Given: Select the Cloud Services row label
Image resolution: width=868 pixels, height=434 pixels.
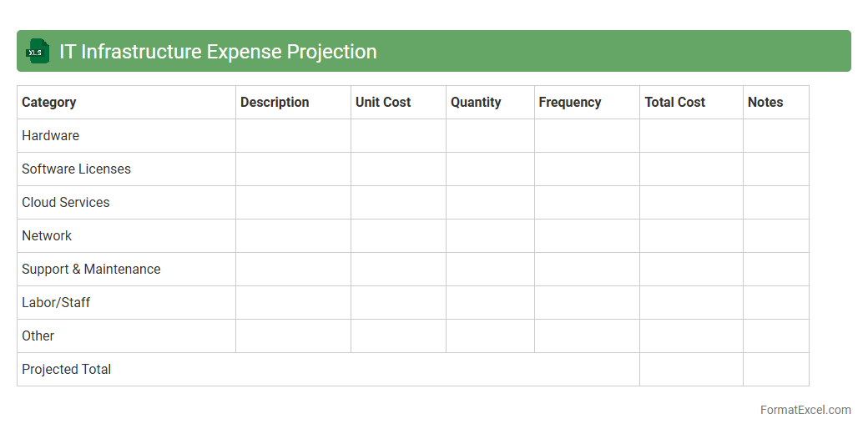Looking at the screenshot, I should pos(66,203).
